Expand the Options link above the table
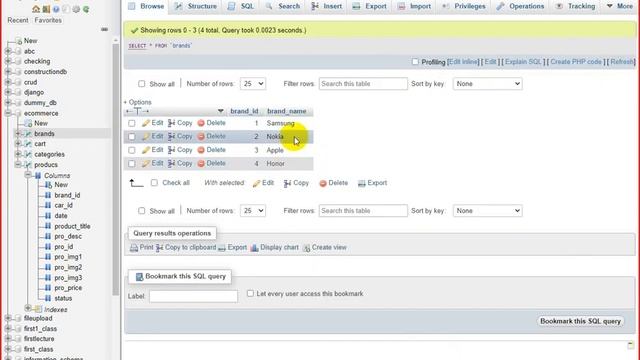The image size is (640, 360). (x=138, y=102)
